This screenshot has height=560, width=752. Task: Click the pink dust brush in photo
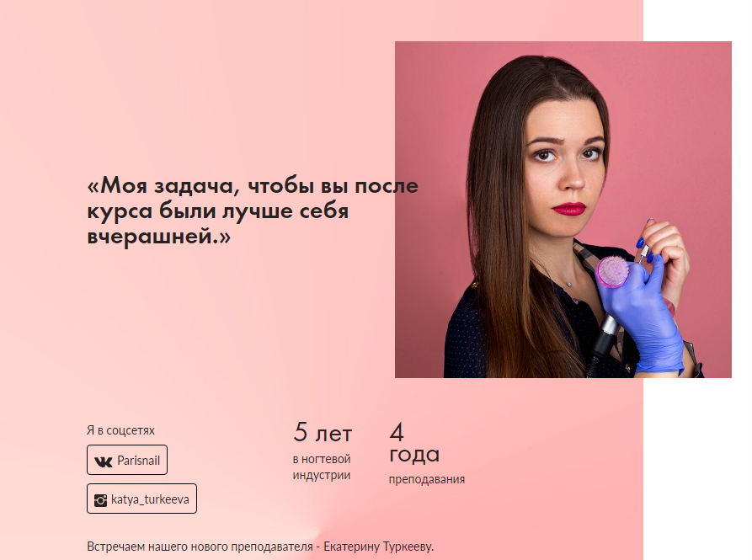(x=612, y=272)
